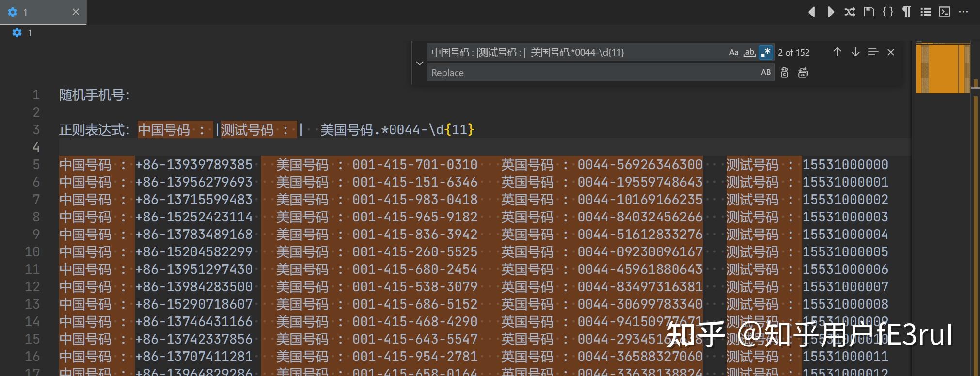980x376 pixels.
Task: Collapse the replace row chevron
Action: coord(420,63)
